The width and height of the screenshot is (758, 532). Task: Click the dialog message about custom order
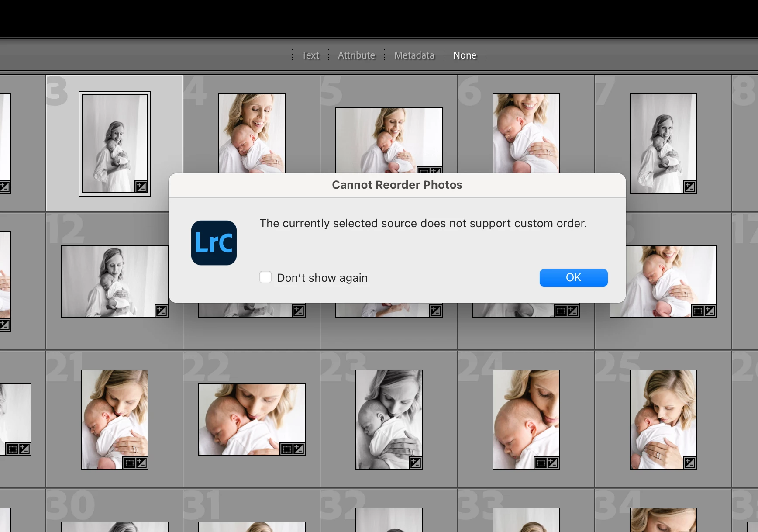pyautogui.click(x=423, y=223)
